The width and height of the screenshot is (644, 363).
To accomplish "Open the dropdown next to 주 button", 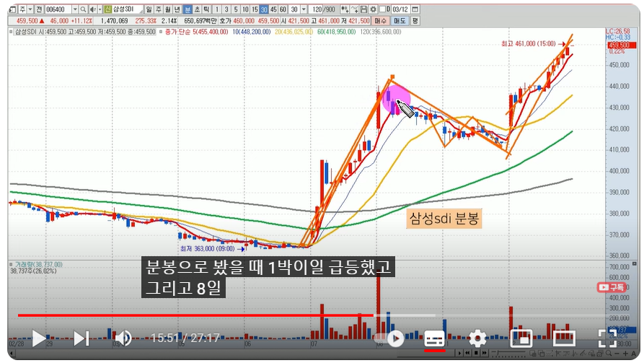I will [30, 9].
